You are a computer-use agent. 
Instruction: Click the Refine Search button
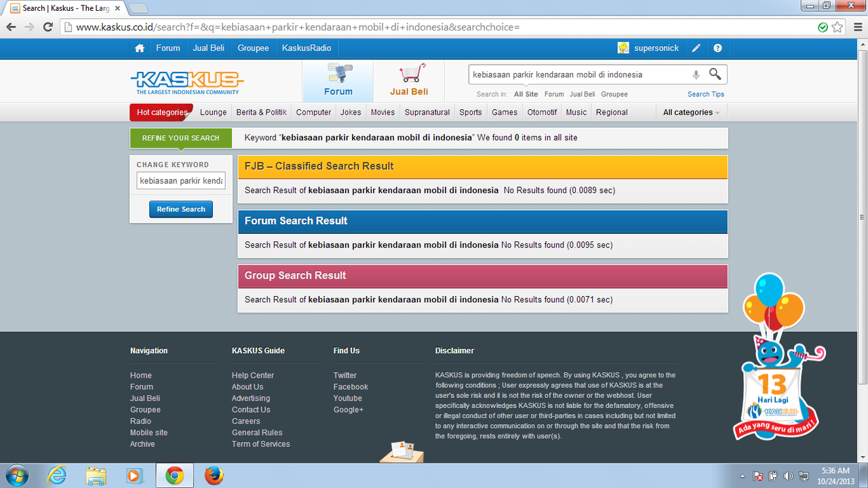181,209
